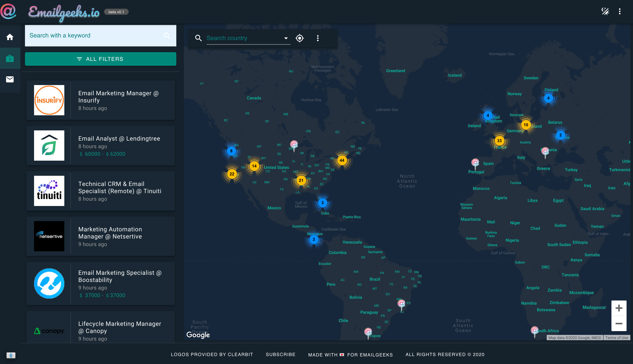Open the map Terms of Use link
The width and height of the screenshot is (633, 364).
pos(617,338)
